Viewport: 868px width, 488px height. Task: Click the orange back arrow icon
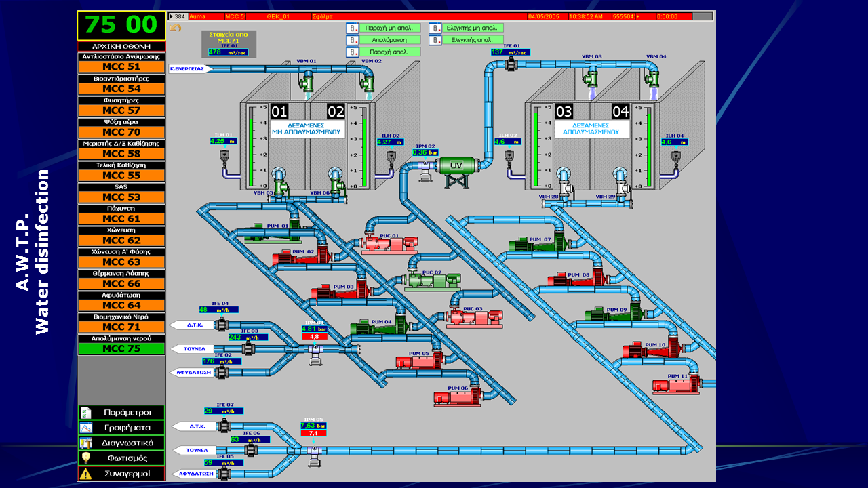tap(175, 28)
